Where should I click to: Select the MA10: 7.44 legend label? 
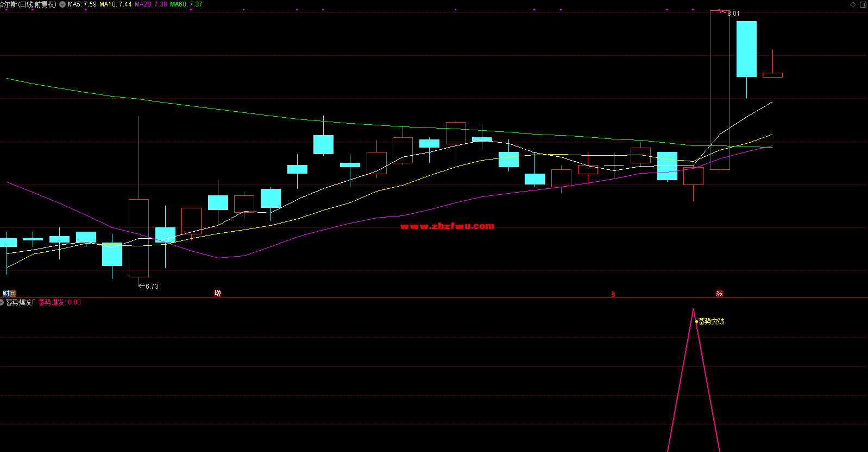coord(116,4)
